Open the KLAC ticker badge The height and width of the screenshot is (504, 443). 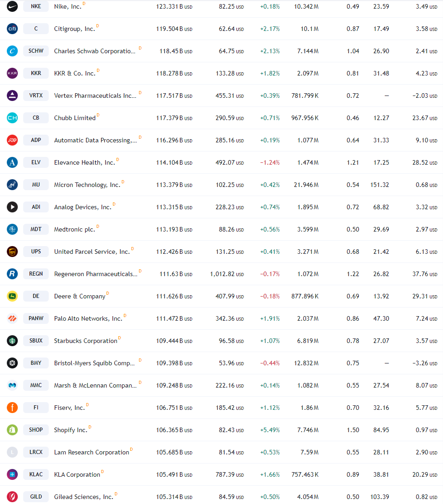[36, 474]
